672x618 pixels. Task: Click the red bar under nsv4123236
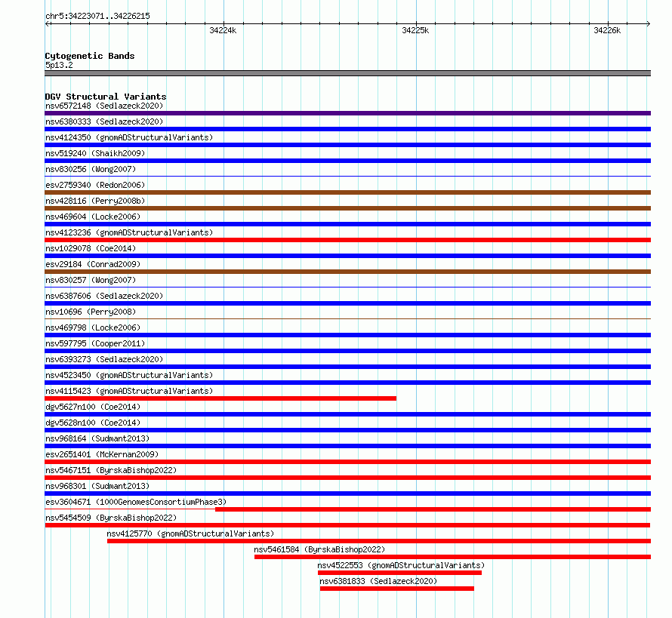pos(347,240)
